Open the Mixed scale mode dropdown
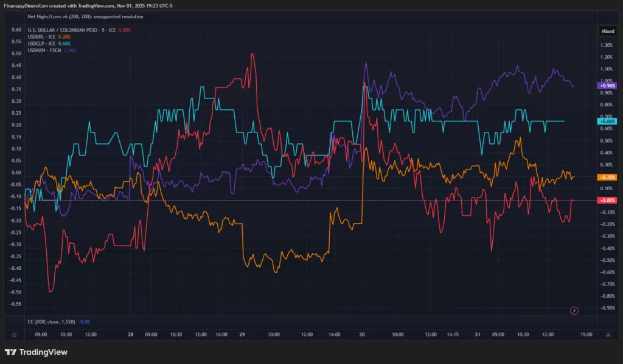The height and width of the screenshot is (364, 623). click(607, 30)
